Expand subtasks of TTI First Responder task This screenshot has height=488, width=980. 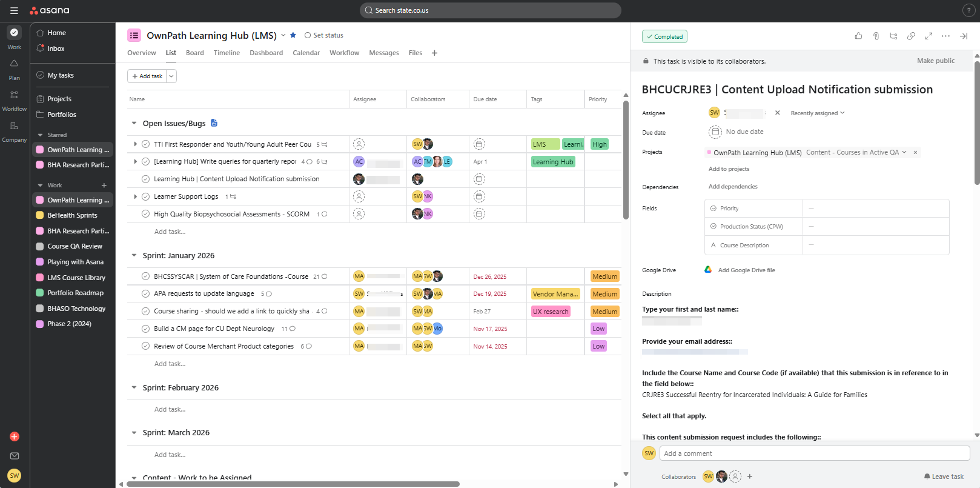pyautogui.click(x=135, y=144)
